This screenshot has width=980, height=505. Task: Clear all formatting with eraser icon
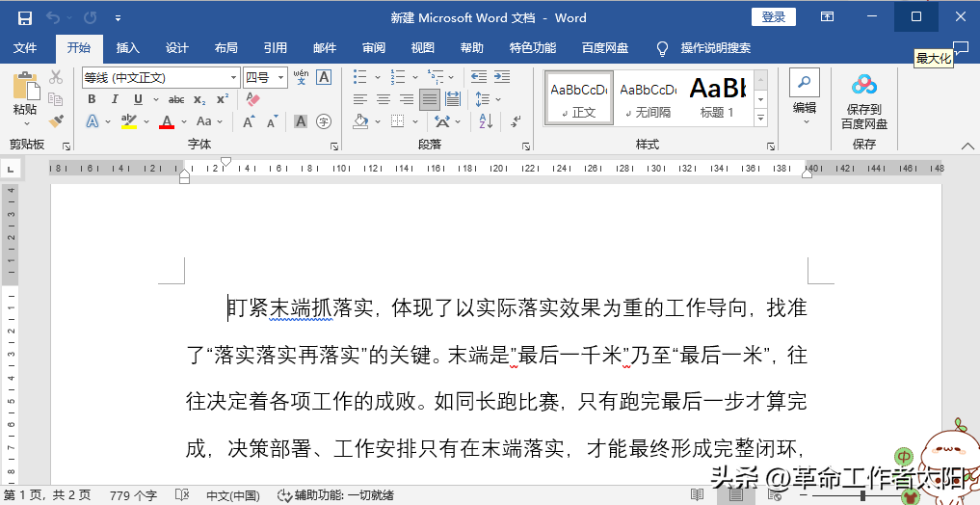click(252, 99)
